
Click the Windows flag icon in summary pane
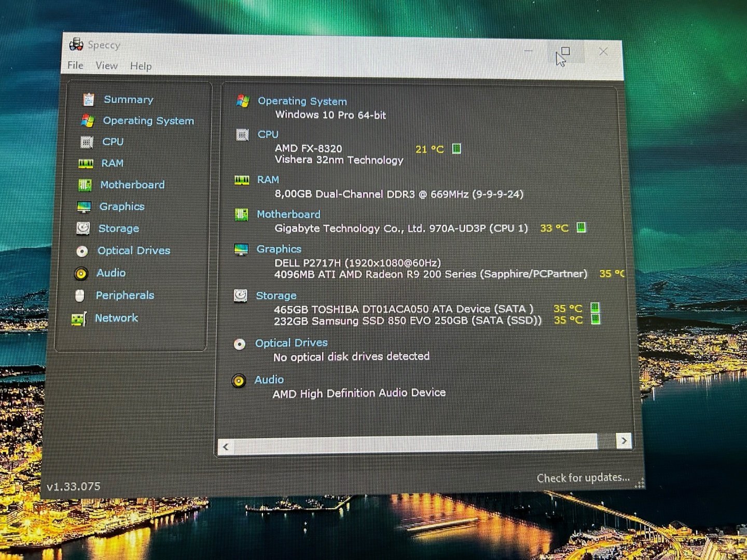243,101
